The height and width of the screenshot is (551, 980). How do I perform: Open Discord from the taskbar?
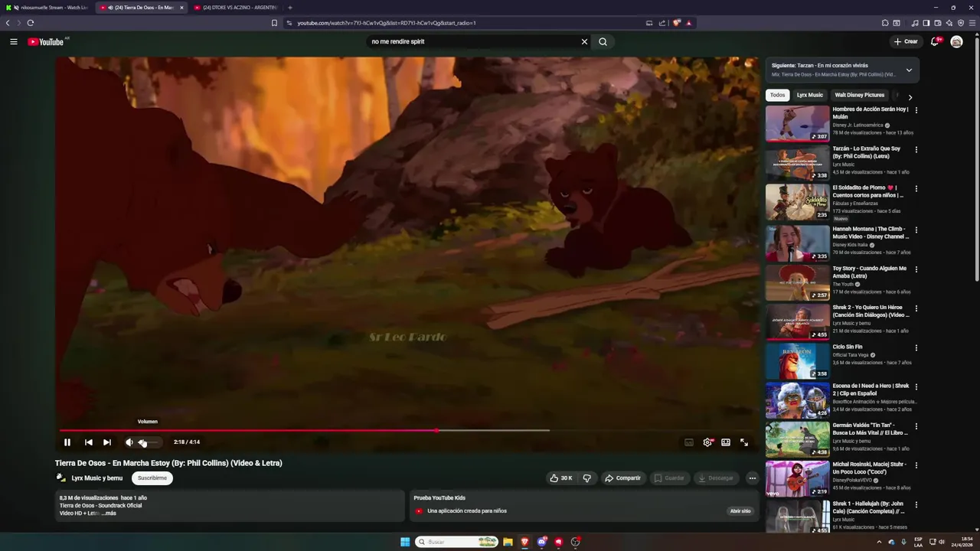tap(542, 542)
